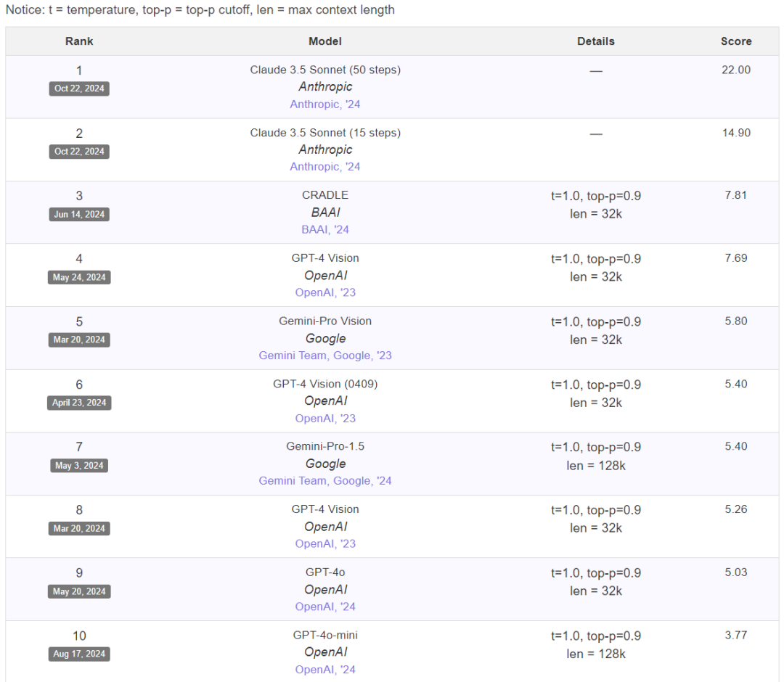Select the GPT-4o-mini model name
This screenshot has width=784, height=682.
[x=325, y=635]
